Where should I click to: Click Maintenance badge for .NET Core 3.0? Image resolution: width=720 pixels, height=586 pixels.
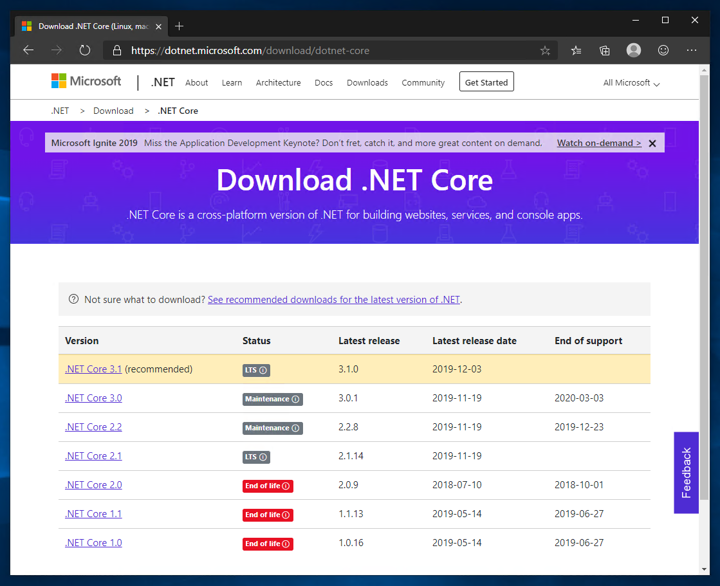point(272,399)
